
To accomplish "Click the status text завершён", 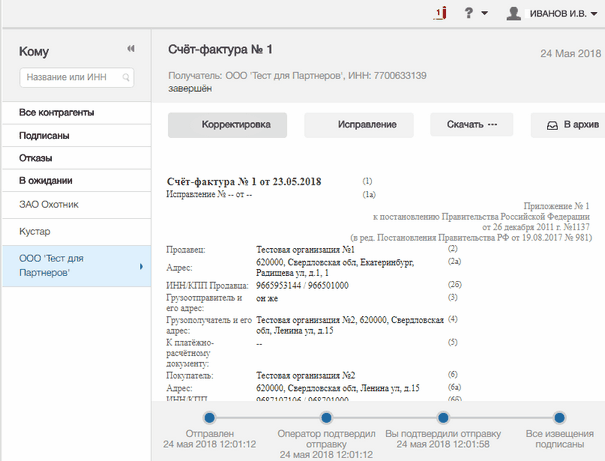I will [x=190, y=88].
